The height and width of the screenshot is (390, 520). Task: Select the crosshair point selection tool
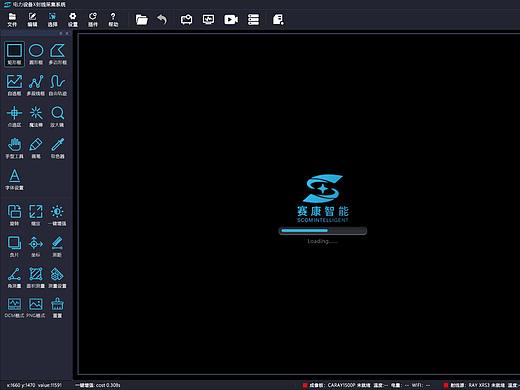tap(14, 116)
